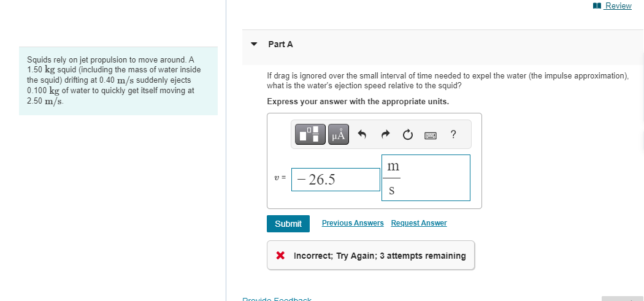
Task: Collapse the Part A section triangle
Action: (255, 44)
